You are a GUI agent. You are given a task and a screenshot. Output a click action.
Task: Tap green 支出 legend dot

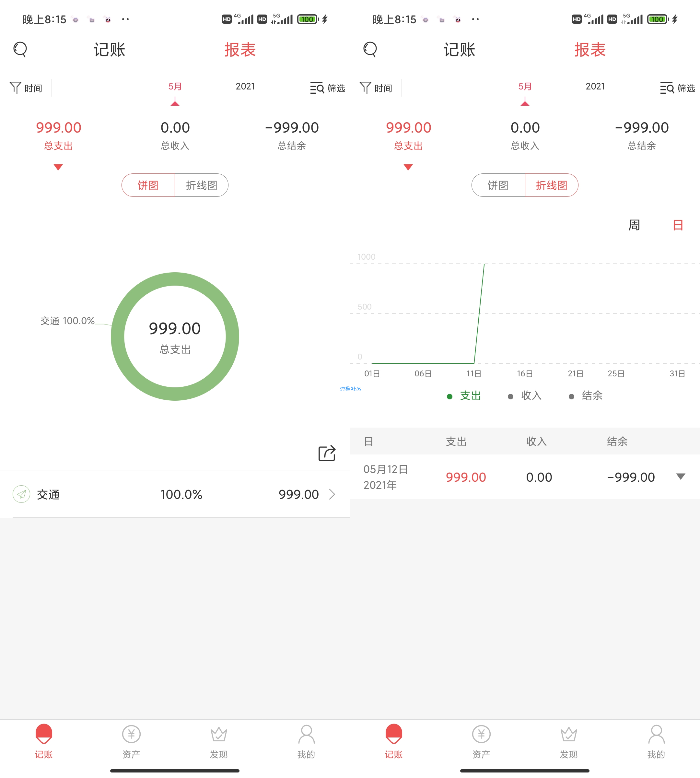449,396
